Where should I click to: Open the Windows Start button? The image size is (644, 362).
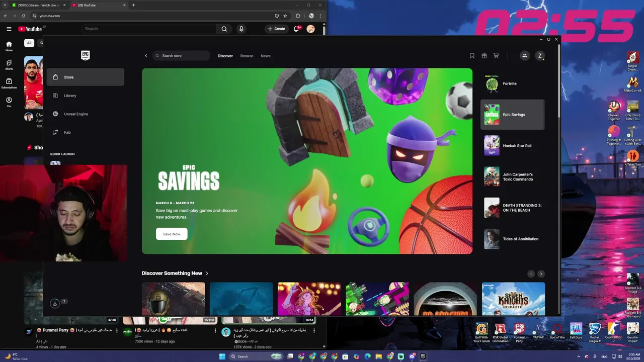coord(222,356)
